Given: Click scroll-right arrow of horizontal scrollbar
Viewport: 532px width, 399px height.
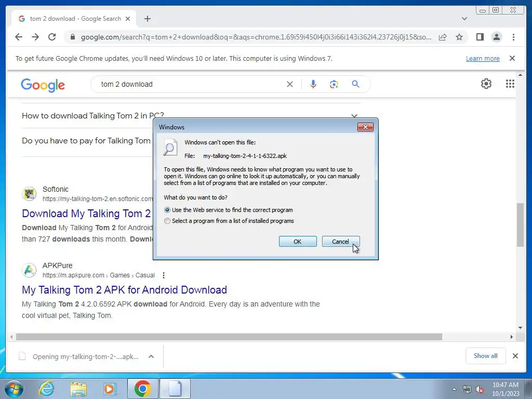Looking at the screenshot, I should pyautogui.click(x=512, y=337).
